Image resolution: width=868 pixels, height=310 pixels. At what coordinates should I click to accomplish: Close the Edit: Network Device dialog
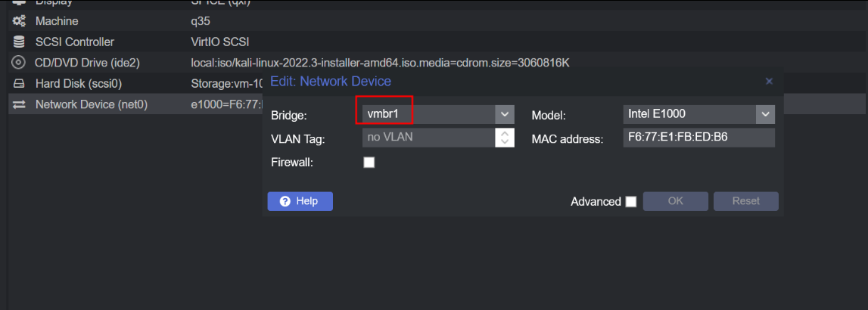[769, 81]
